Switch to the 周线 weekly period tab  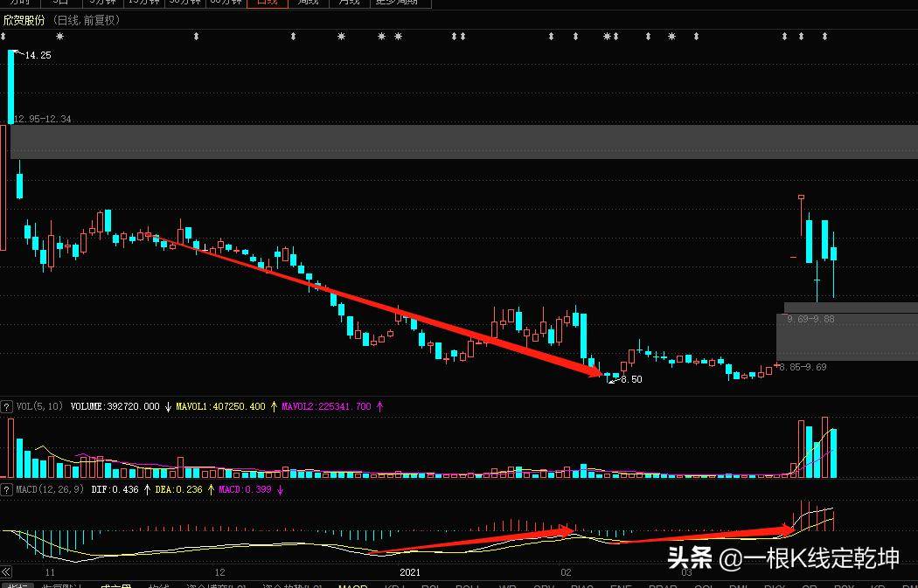click(309, 3)
